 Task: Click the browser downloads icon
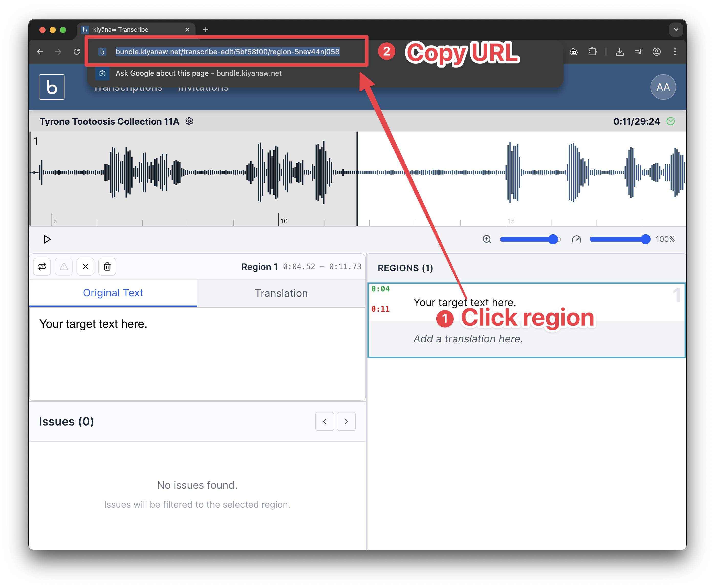pyautogui.click(x=620, y=51)
